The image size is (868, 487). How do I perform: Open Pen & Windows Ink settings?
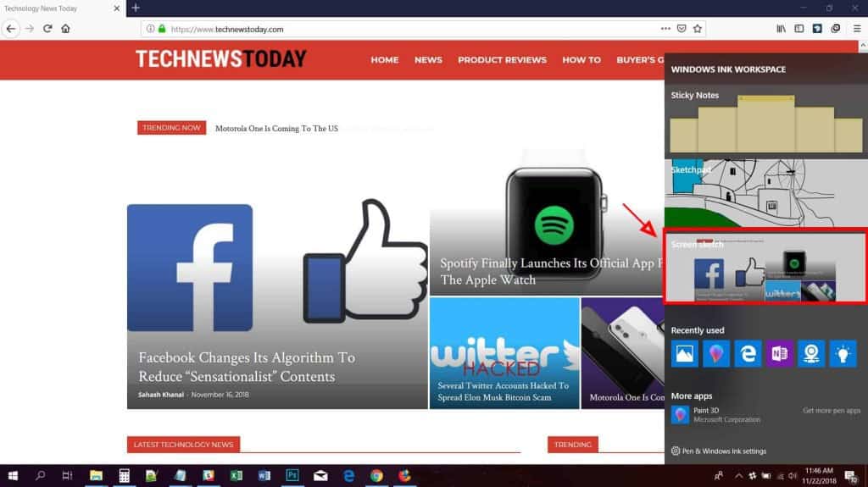tap(719, 451)
